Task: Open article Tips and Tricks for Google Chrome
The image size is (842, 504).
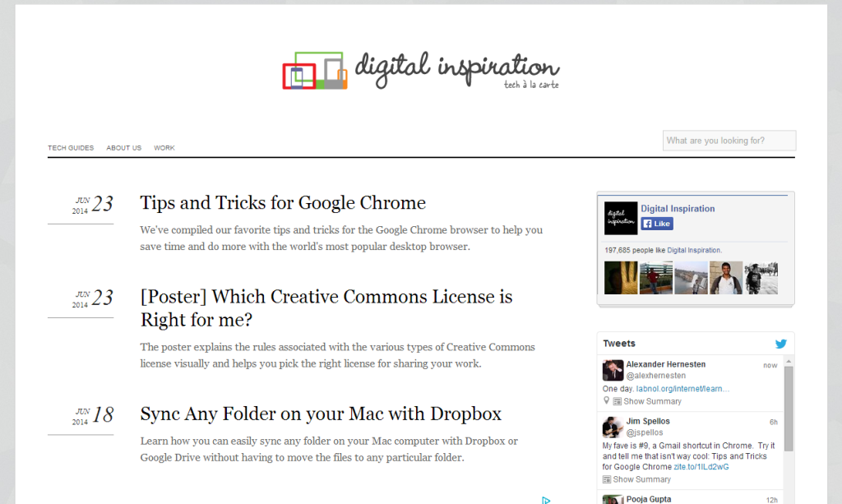Action: click(283, 203)
